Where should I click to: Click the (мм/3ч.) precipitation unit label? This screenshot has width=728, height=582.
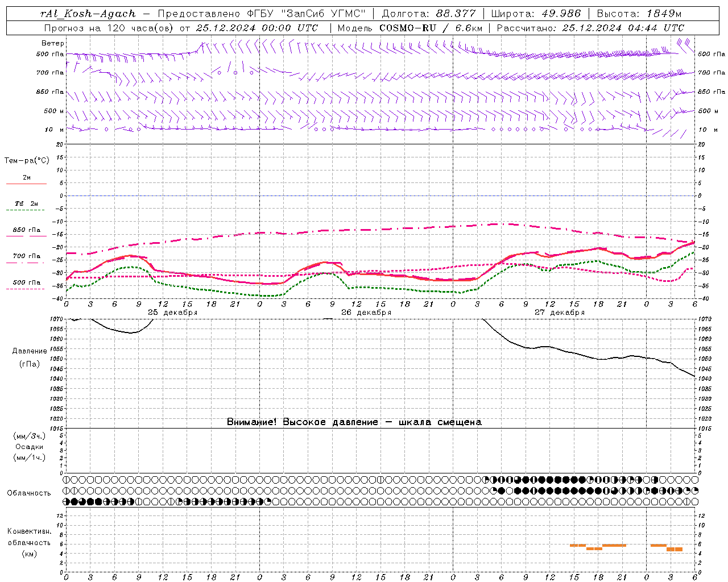tap(30, 436)
